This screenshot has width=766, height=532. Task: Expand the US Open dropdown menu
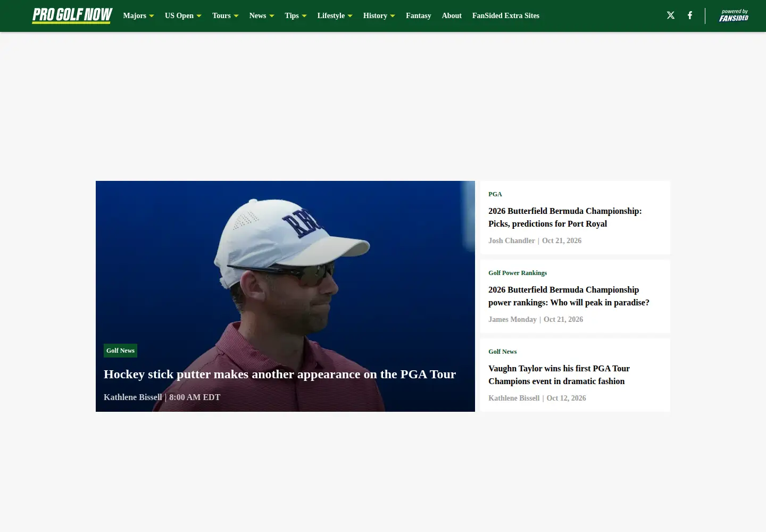[x=183, y=16]
